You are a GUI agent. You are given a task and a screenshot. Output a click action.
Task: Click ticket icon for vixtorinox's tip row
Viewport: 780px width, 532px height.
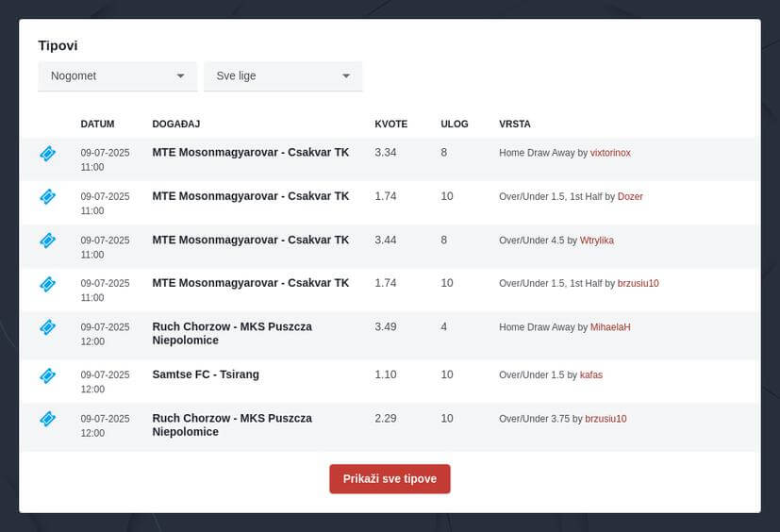pyautogui.click(x=48, y=153)
